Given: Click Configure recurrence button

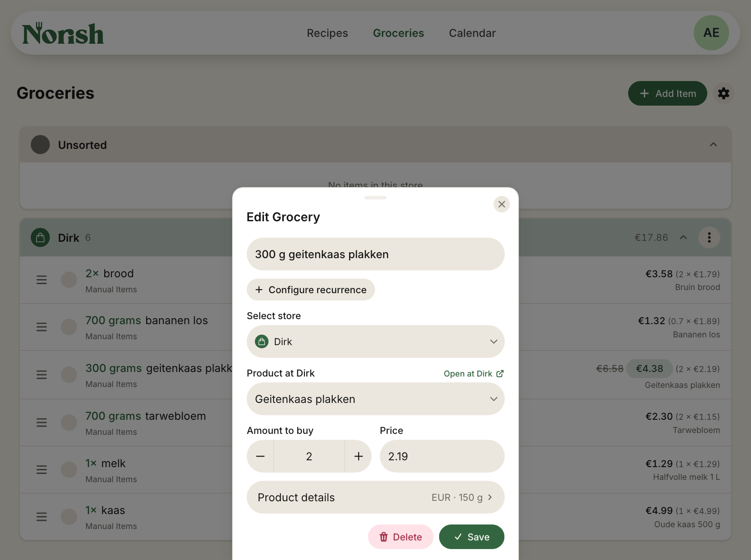Looking at the screenshot, I should [311, 290].
